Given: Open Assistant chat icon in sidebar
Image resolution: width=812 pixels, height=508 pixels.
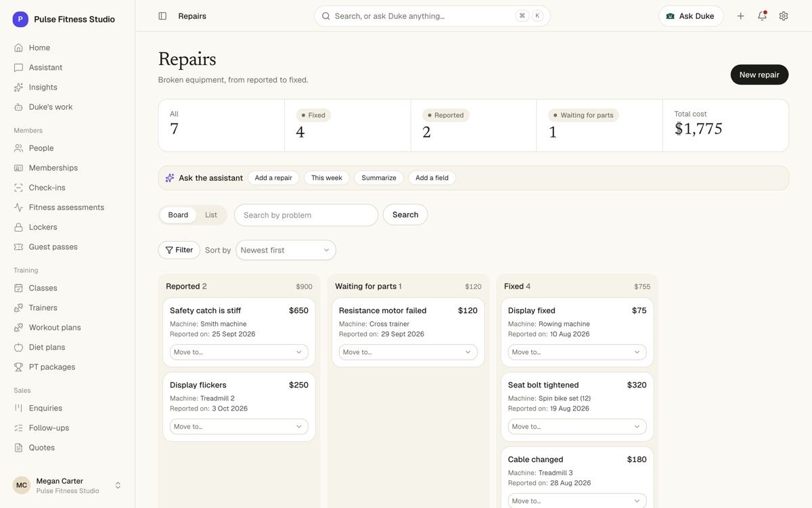Looking at the screenshot, I should [18, 67].
